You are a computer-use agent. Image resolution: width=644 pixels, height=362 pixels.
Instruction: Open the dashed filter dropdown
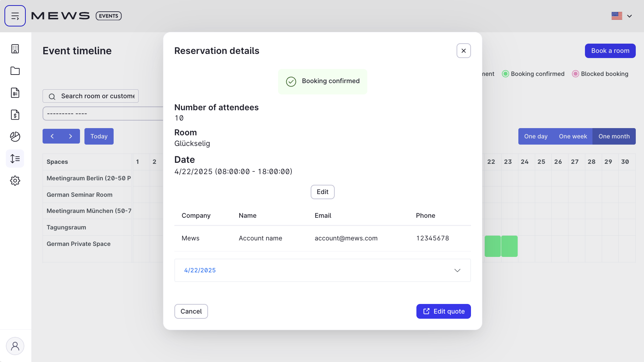coord(103,114)
